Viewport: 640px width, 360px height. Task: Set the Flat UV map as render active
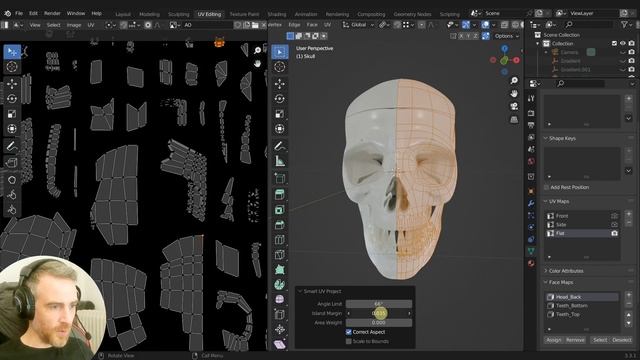pos(614,233)
